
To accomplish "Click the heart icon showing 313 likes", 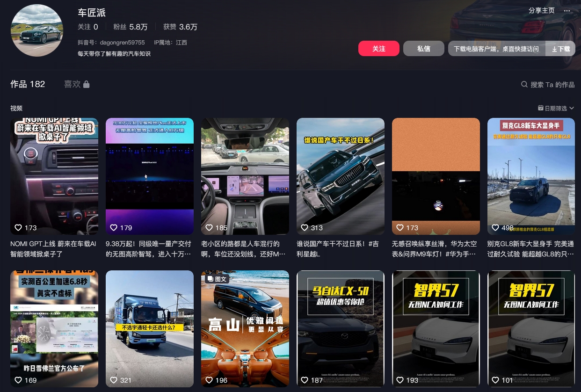I will click(305, 228).
